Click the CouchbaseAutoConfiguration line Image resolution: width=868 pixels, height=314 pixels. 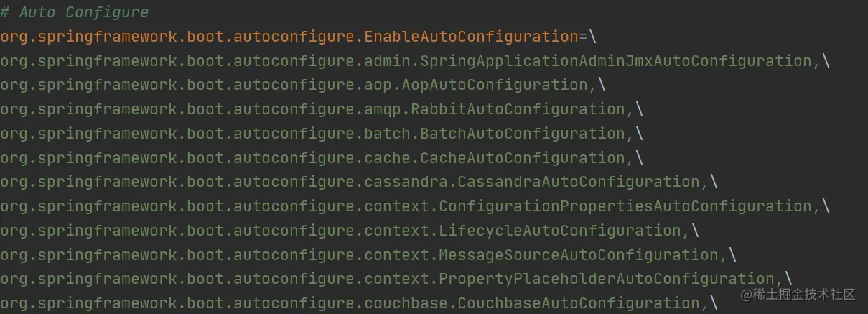click(359, 303)
